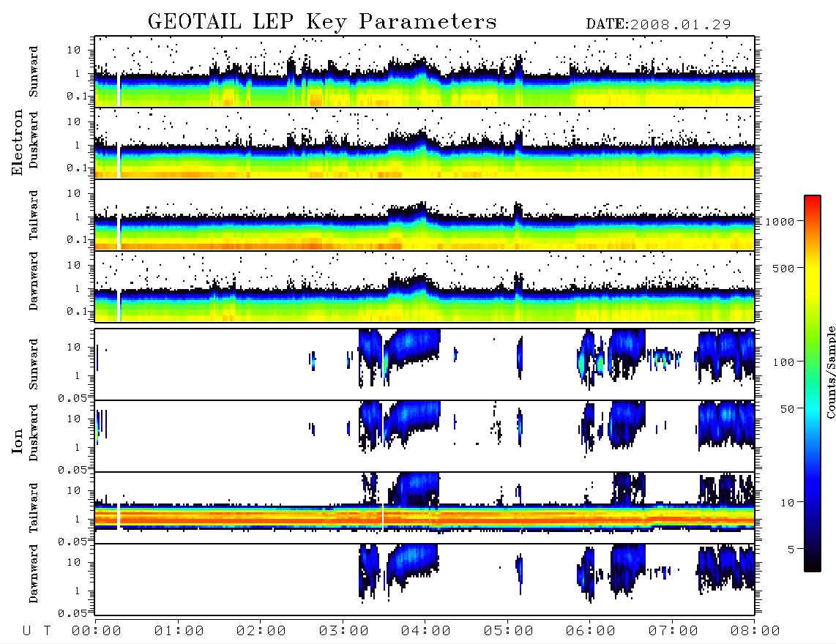The width and height of the screenshot is (836, 644).
Task: Click the 02:00 time axis label
Action: coord(261,631)
